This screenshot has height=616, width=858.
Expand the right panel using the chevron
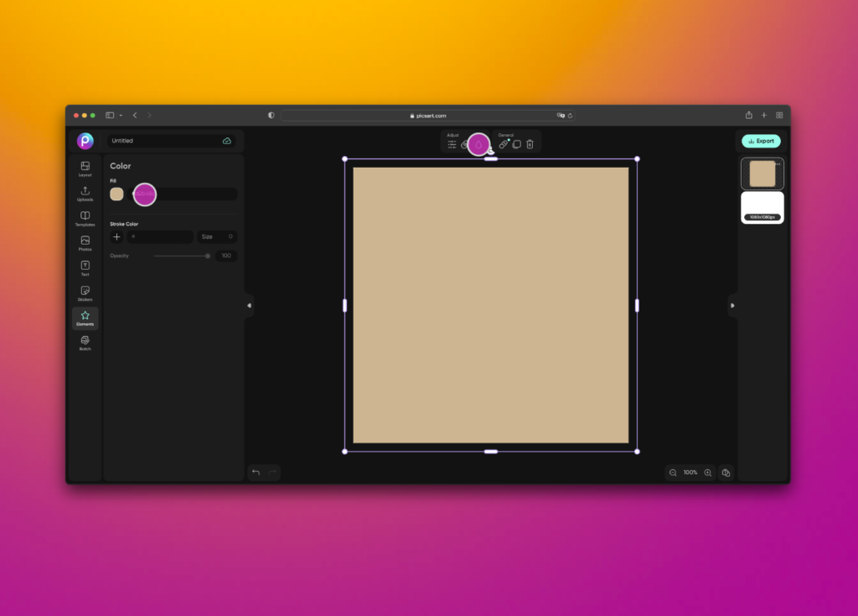[x=732, y=307]
